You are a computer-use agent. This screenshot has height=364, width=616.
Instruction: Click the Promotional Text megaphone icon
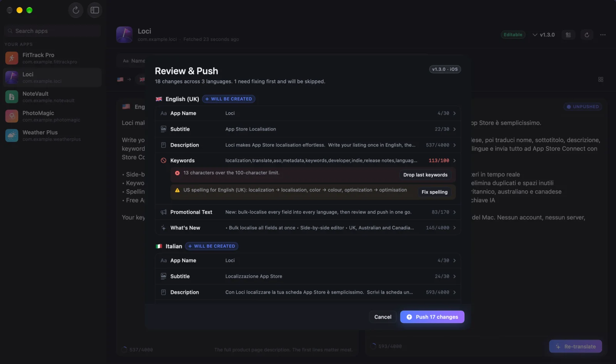(x=164, y=212)
